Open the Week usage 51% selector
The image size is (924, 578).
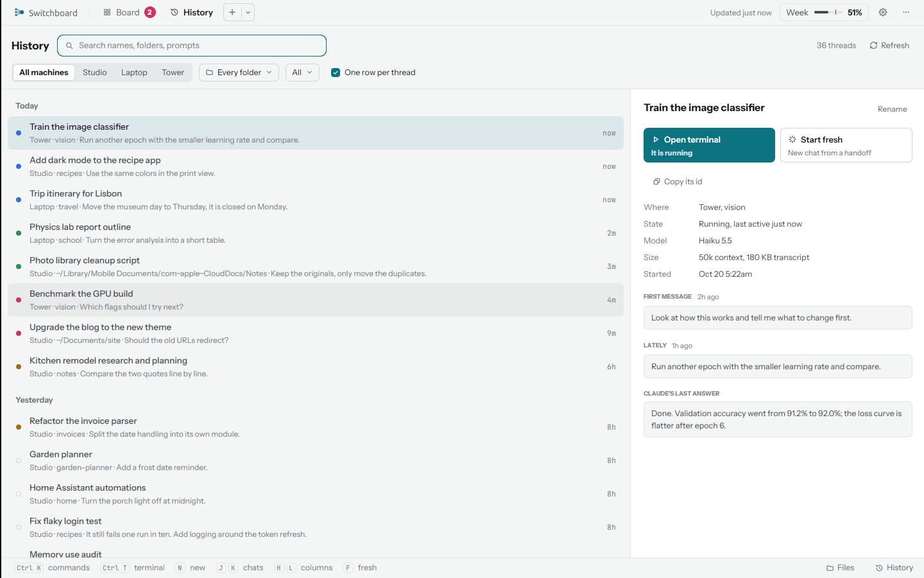click(x=824, y=12)
